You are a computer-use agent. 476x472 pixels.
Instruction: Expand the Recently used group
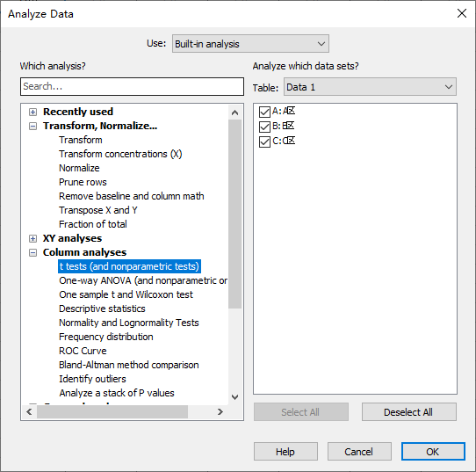(x=32, y=112)
